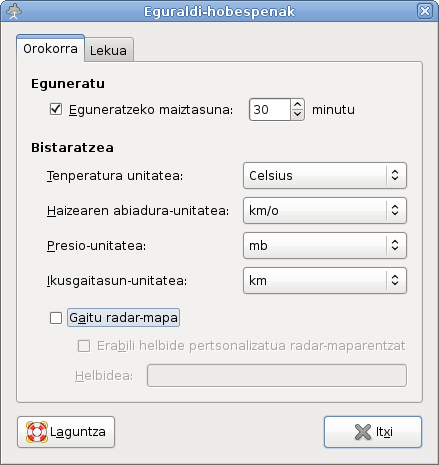The width and height of the screenshot is (439, 465).
Task: Enable the Gaitu radar-mapa checkbox
Action: pyautogui.click(x=56, y=318)
